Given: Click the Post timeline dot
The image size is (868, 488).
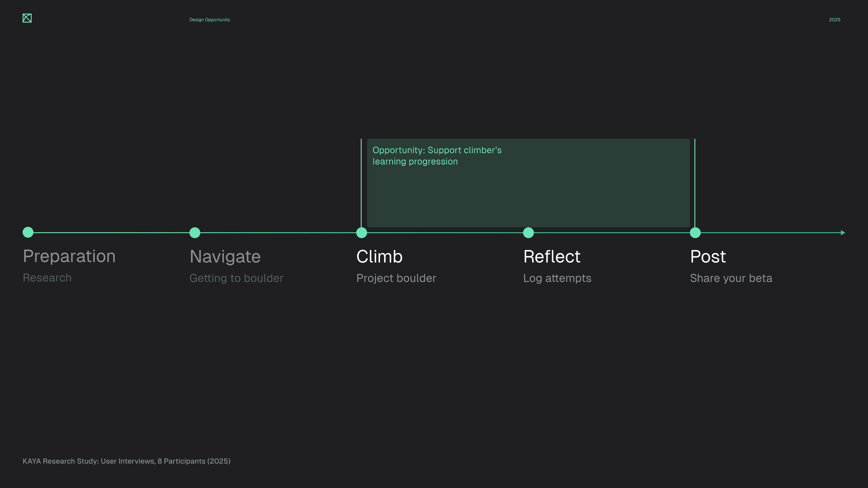Looking at the screenshot, I should point(695,233).
